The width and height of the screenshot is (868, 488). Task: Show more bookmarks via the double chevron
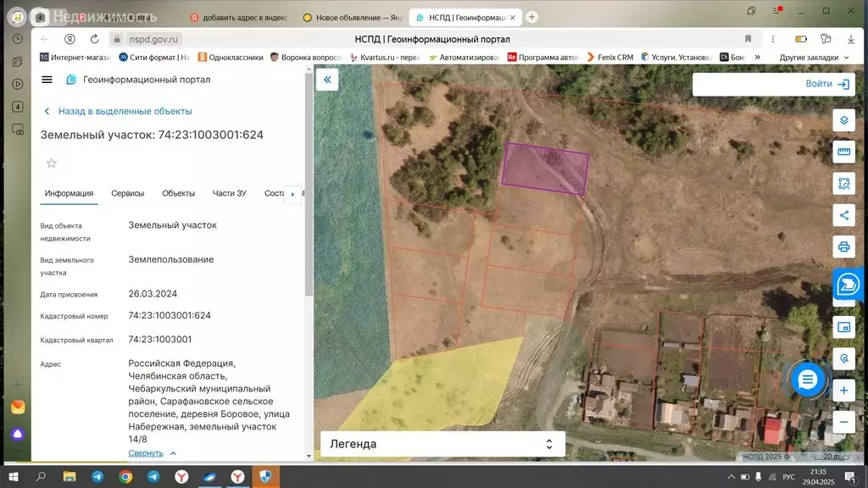coord(757,58)
